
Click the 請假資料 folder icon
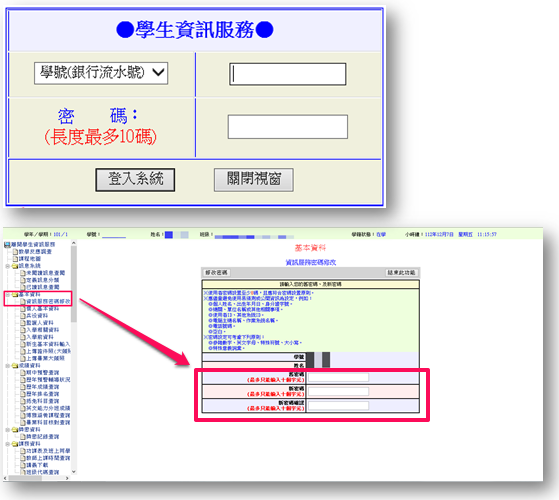(15, 430)
